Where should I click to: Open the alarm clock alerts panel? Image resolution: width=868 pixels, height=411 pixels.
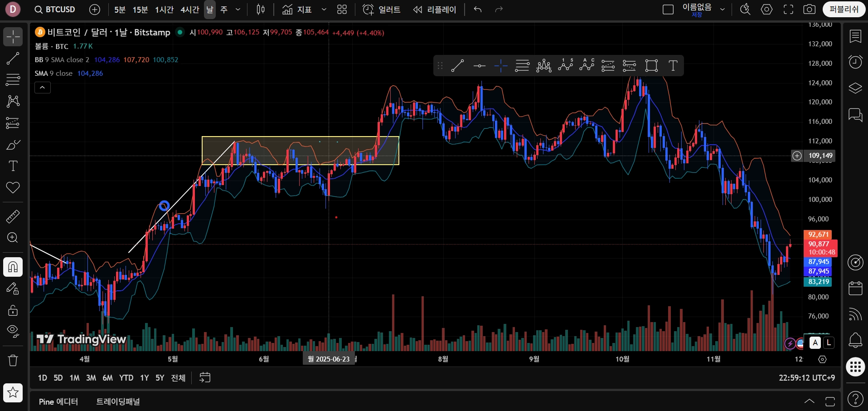pos(855,62)
